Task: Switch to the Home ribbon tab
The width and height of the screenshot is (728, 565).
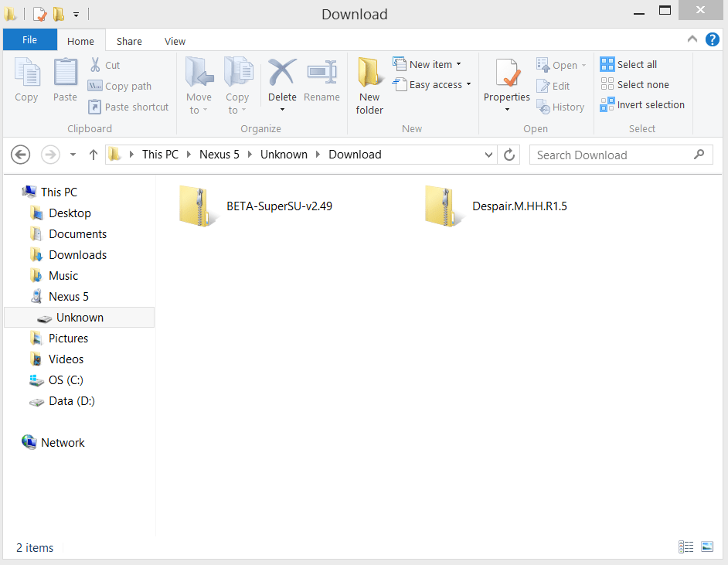Action: tap(81, 41)
